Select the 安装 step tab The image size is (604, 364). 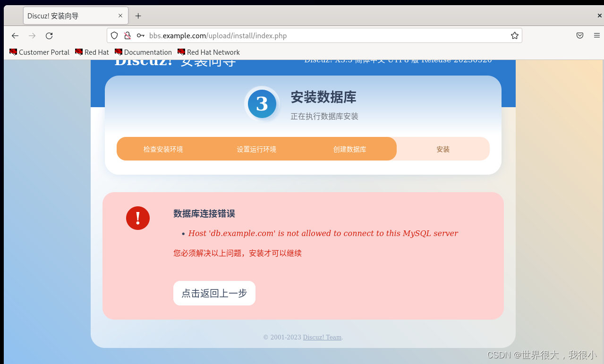[443, 149]
